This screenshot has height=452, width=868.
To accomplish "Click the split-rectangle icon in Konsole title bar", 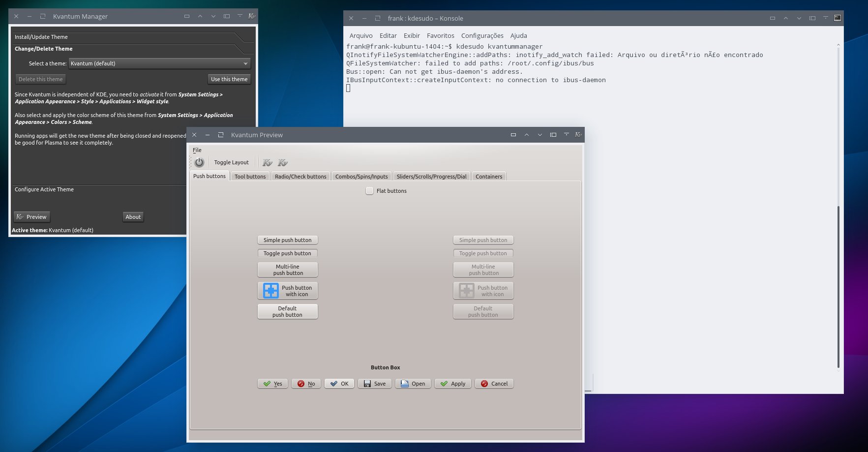I will 812,18.
